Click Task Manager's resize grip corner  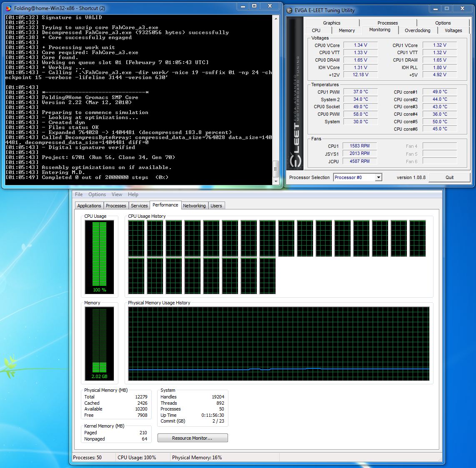440,459
